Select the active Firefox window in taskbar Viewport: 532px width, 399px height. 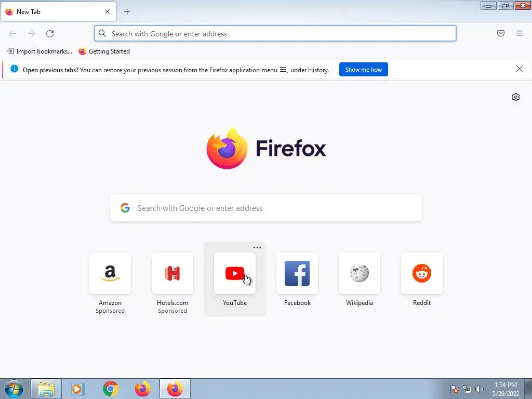[x=175, y=389]
